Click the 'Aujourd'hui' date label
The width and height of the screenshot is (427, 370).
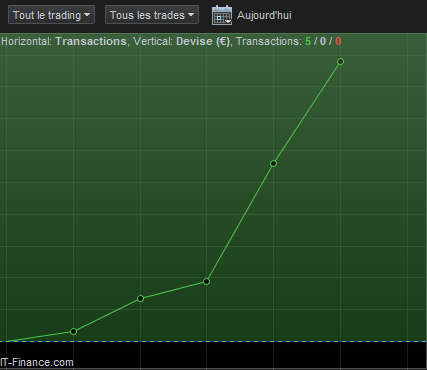[x=264, y=15]
